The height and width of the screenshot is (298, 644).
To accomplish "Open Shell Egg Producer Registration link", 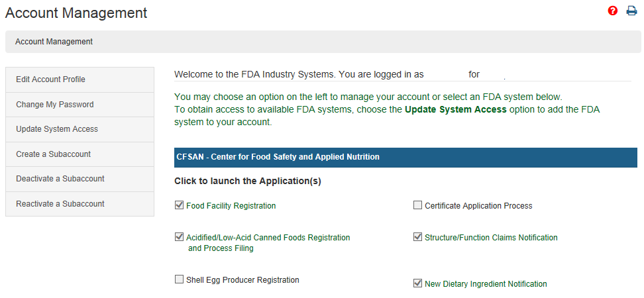I will [x=242, y=280].
